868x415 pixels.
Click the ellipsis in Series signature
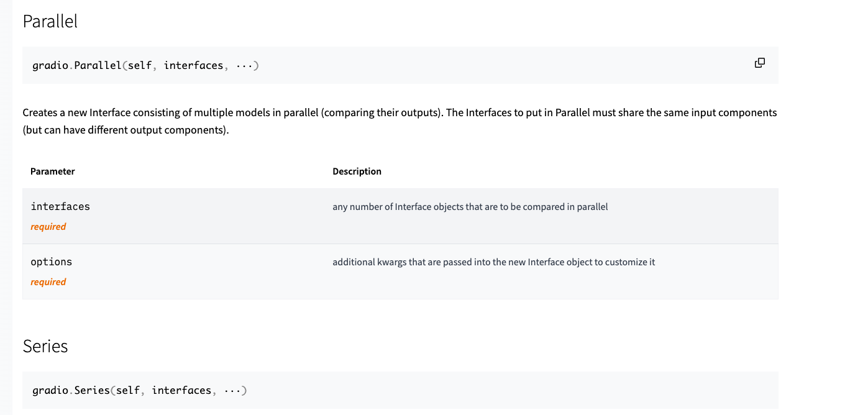(232, 390)
